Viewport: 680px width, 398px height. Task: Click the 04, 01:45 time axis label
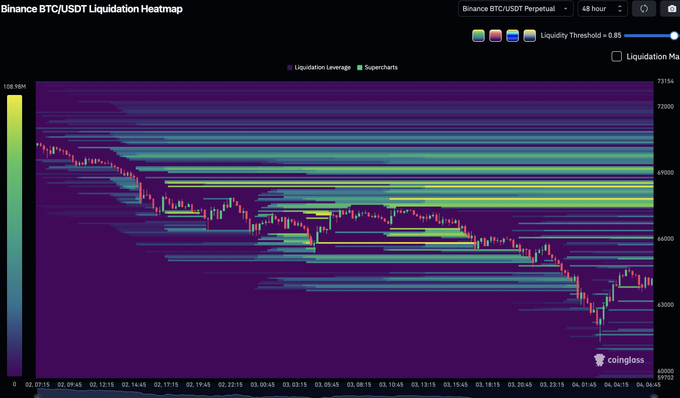584,385
